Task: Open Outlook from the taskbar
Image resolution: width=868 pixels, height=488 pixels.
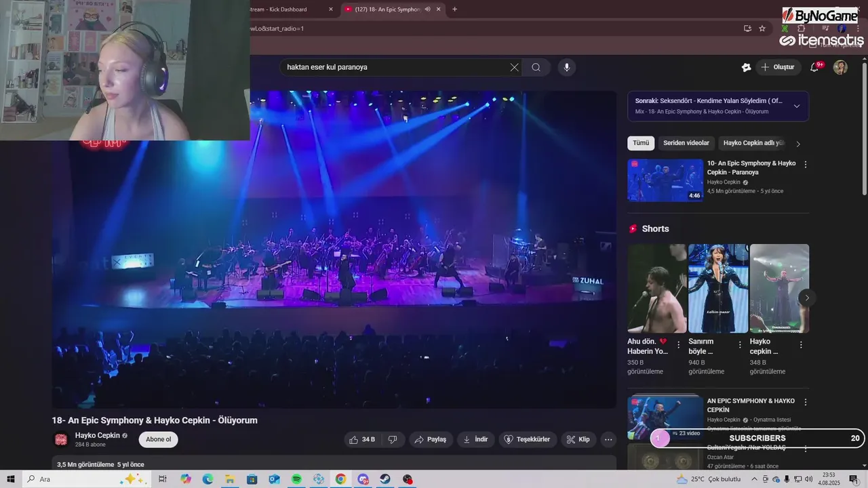Action: point(274,479)
